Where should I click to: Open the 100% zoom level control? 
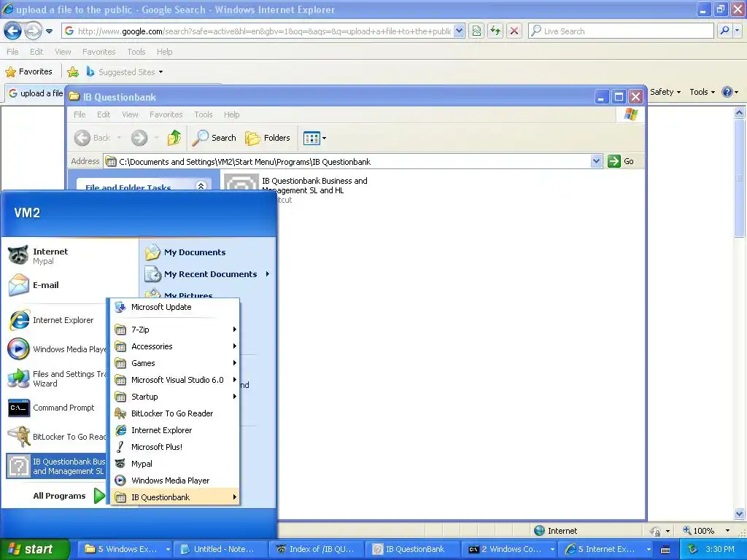tap(708, 531)
